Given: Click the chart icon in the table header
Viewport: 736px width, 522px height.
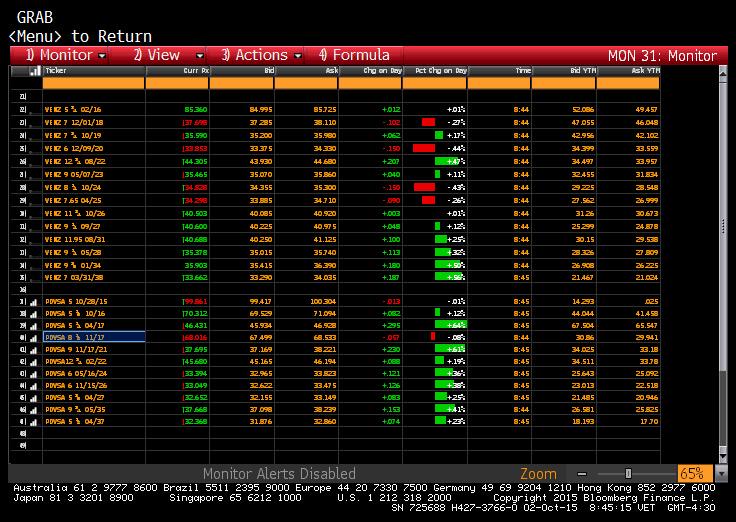Looking at the screenshot, I should click(35, 71).
